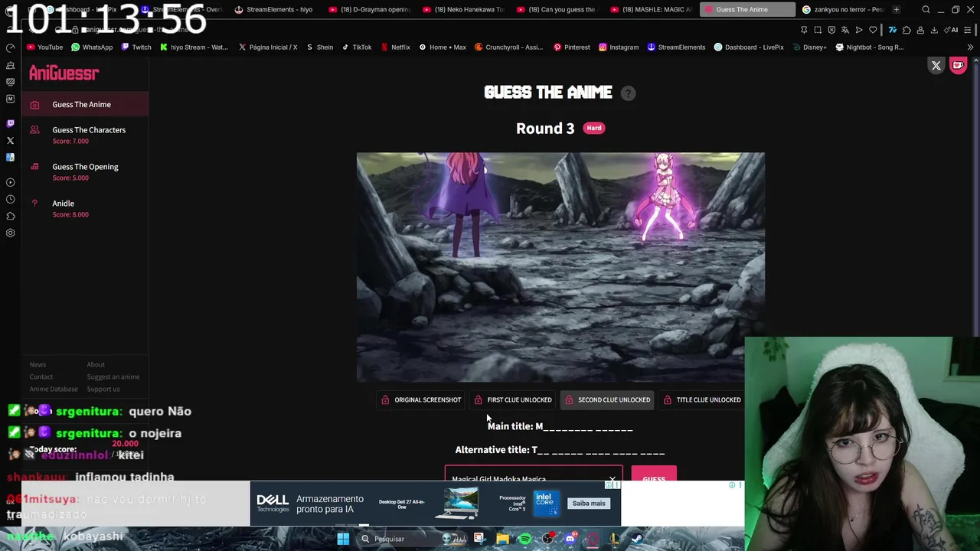The width and height of the screenshot is (980, 551).
Task: Open the browser easy setup menu icon
Action: click(x=967, y=30)
